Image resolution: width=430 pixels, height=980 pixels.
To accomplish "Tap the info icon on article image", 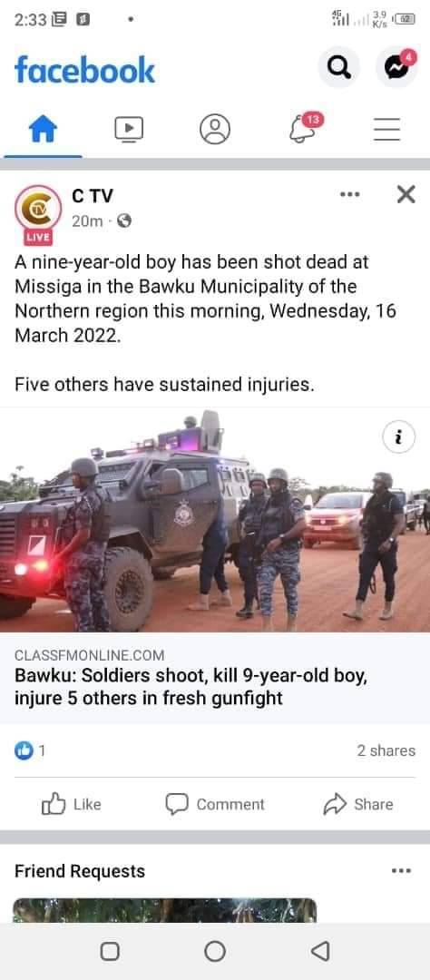I will coord(399,437).
